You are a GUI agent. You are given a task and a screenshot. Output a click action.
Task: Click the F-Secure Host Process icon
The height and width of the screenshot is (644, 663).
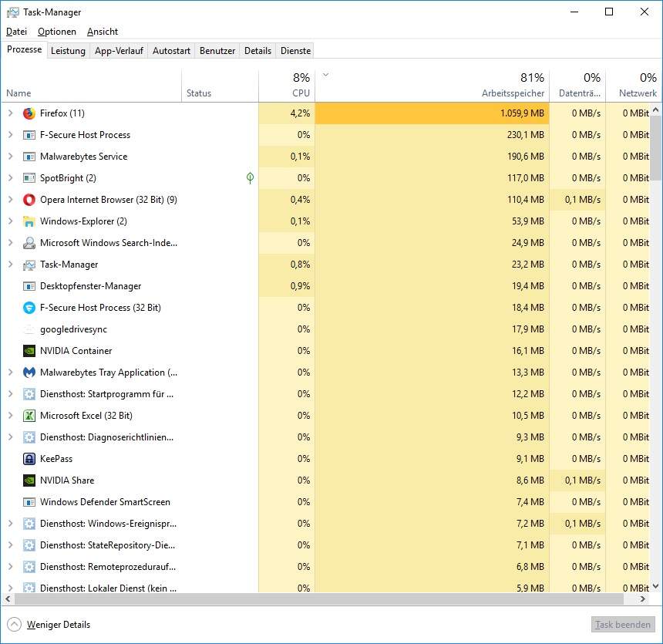click(x=29, y=135)
